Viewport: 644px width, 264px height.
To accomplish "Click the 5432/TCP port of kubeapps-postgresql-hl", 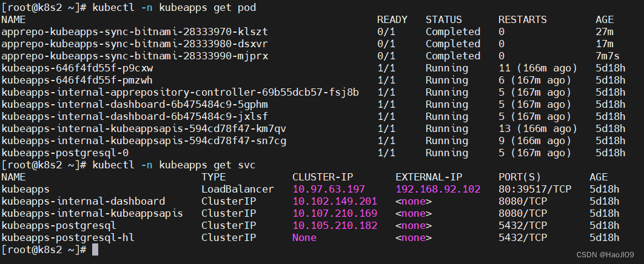I will click(x=523, y=238).
